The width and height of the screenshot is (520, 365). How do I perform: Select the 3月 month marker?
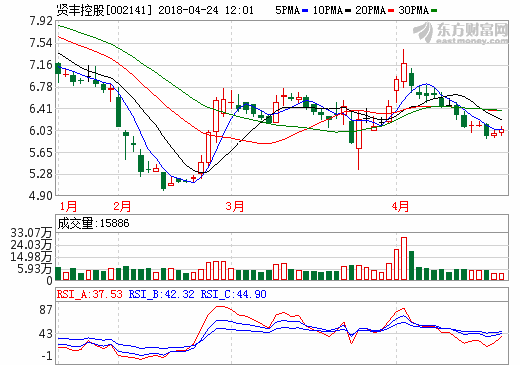pos(235,207)
